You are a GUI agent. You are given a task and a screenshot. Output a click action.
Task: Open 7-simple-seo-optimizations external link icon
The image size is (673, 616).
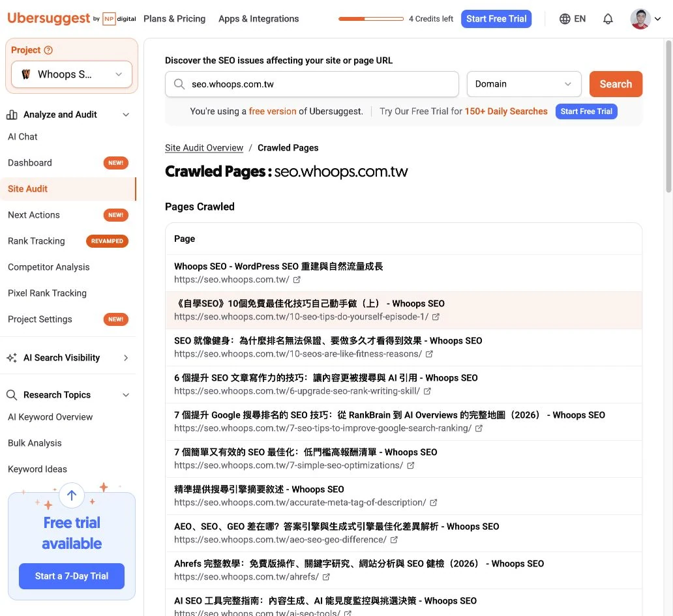pyautogui.click(x=410, y=465)
